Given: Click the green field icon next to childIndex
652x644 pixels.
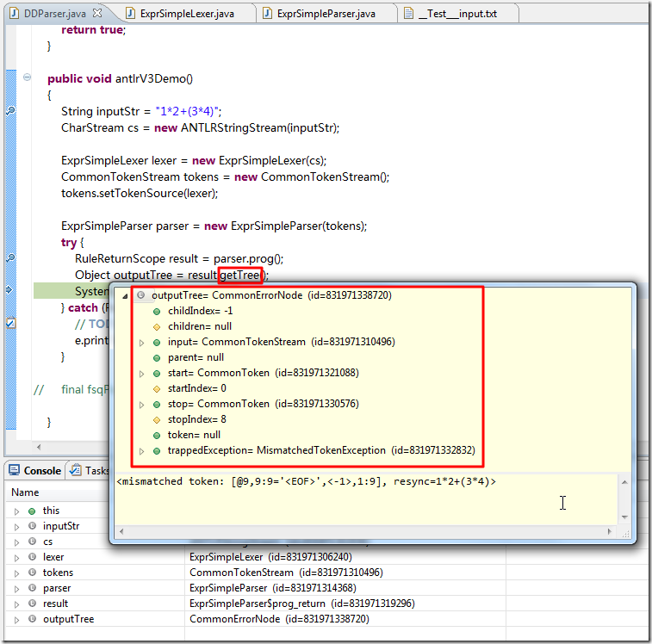Looking at the screenshot, I should point(157,312).
